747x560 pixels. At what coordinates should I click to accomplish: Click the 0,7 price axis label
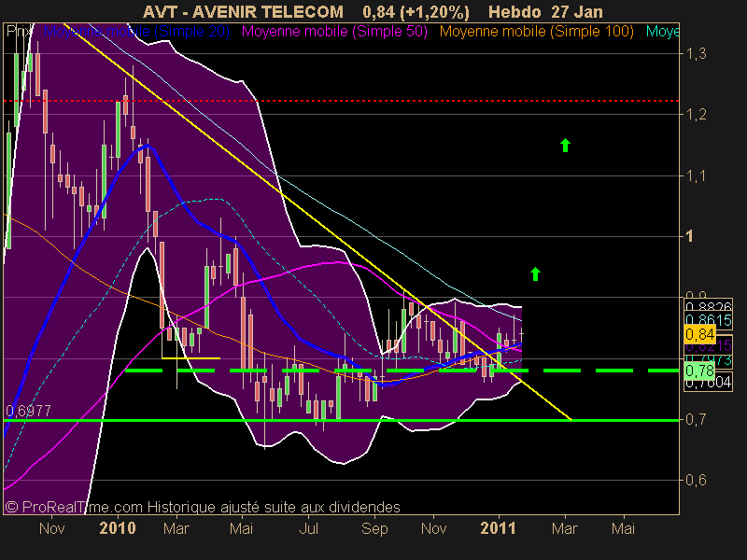(x=696, y=419)
